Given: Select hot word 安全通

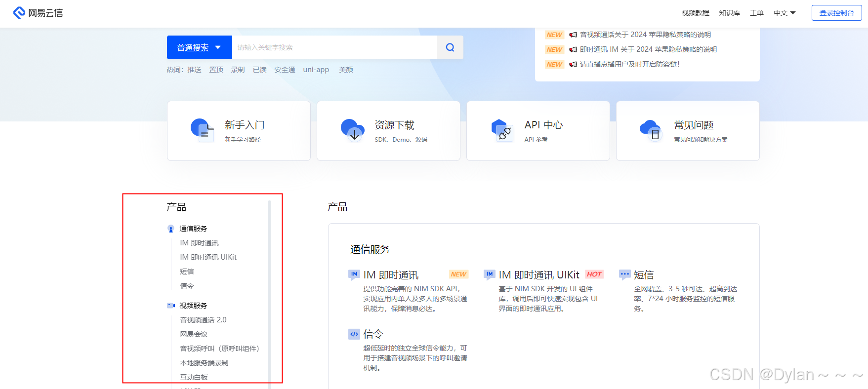Looking at the screenshot, I should (x=285, y=70).
